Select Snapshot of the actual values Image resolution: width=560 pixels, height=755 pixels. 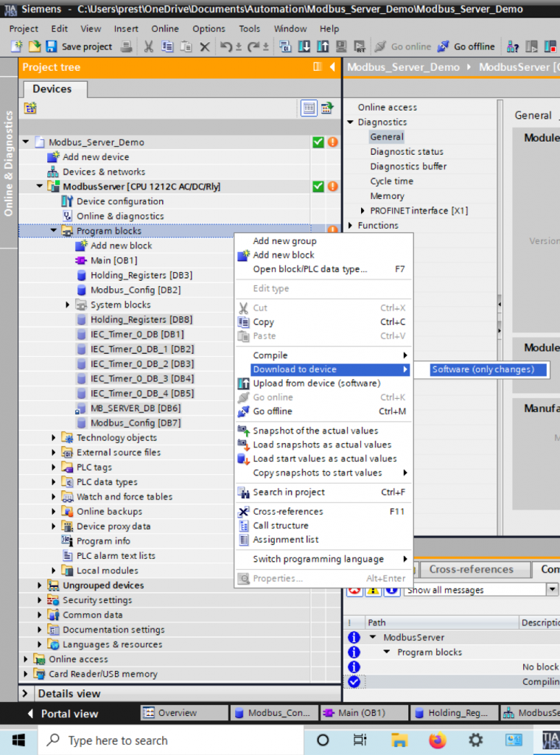(x=324, y=431)
